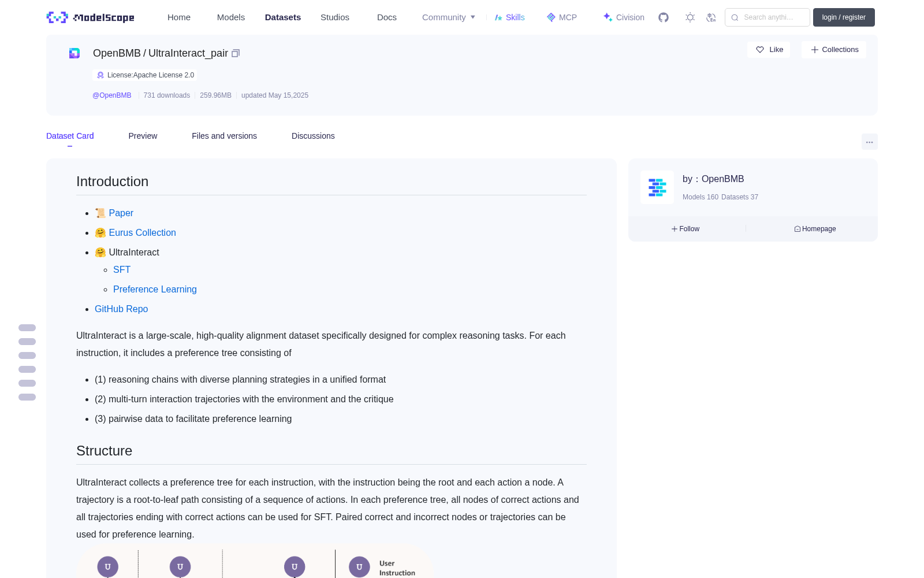The height and width of the screenshot is (578, 924).
Task: Copy dataset name with the copy icon
Action: pyautogui.click(x=236, y=53)
